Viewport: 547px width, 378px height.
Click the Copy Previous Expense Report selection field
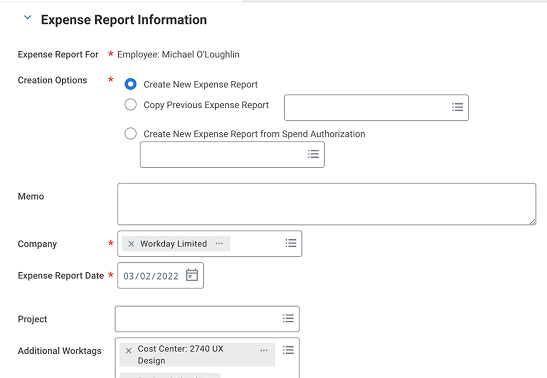point(376,107)
